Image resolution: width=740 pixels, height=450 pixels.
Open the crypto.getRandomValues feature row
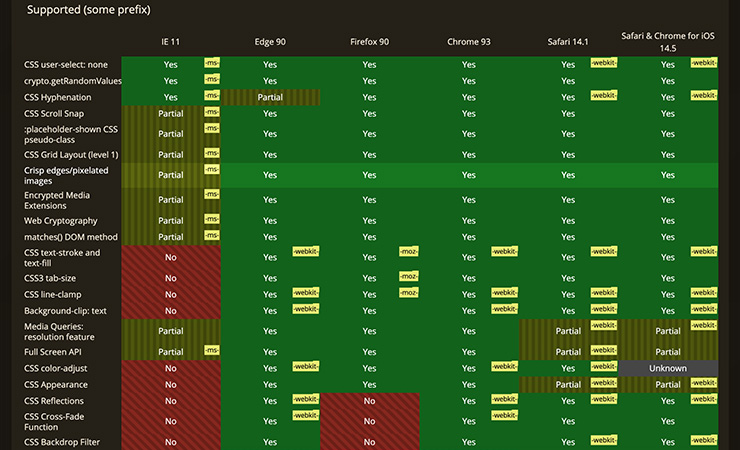click(x=73, y=81)
